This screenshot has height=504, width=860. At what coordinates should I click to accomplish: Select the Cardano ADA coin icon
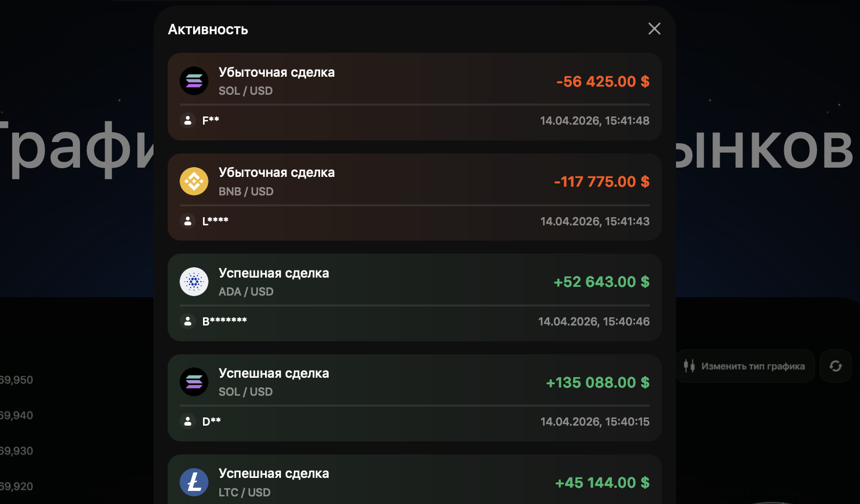click(194, 281)
